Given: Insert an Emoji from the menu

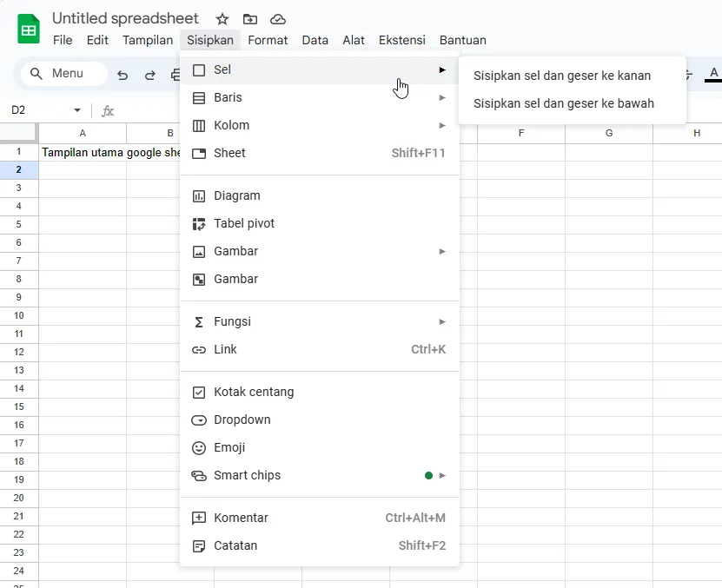Looking at the screenshot, I should coord(229,447).
